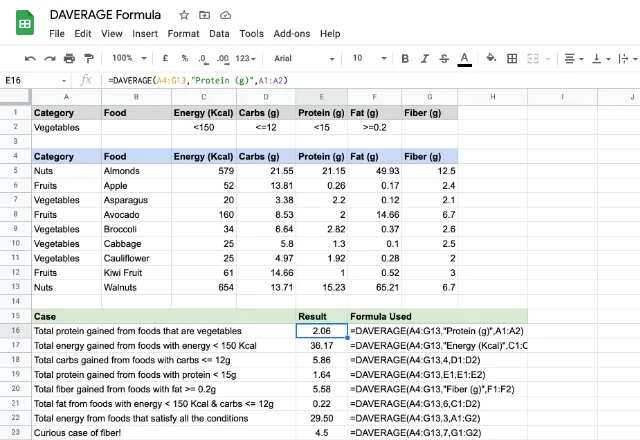
Task: Open the vertical align dropdown
Action: [601, 59]
